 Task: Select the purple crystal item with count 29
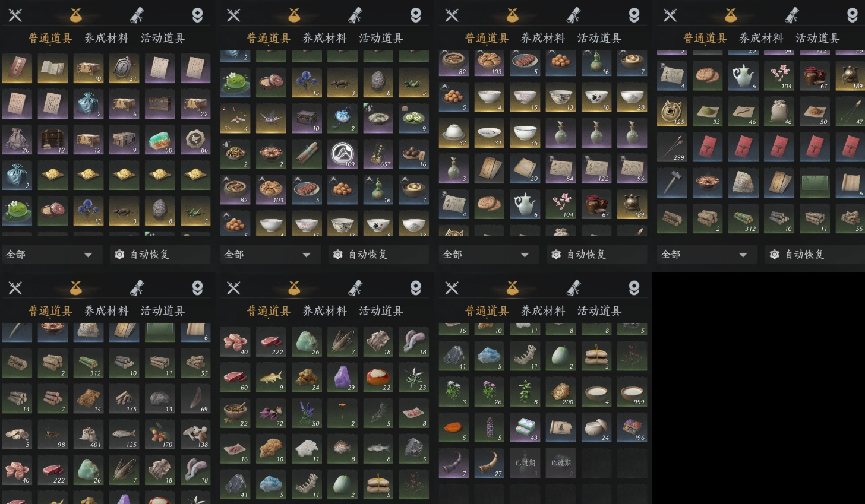point(342,377)
